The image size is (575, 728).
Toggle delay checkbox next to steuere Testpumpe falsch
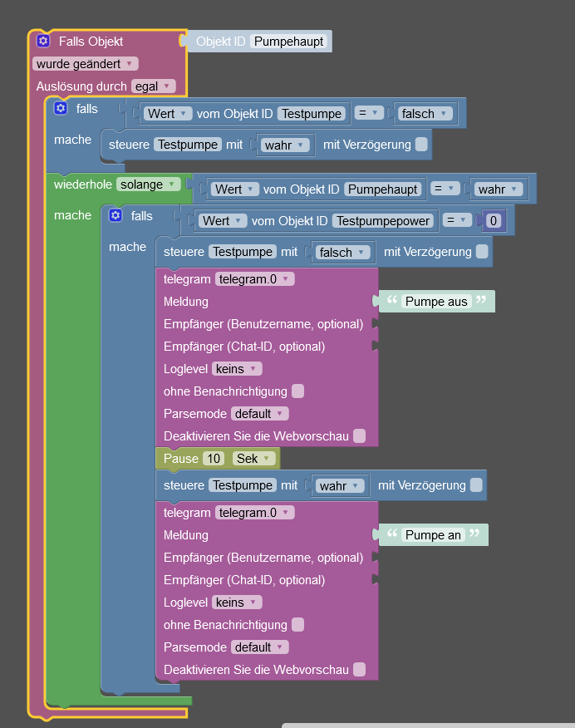(482, 252)
